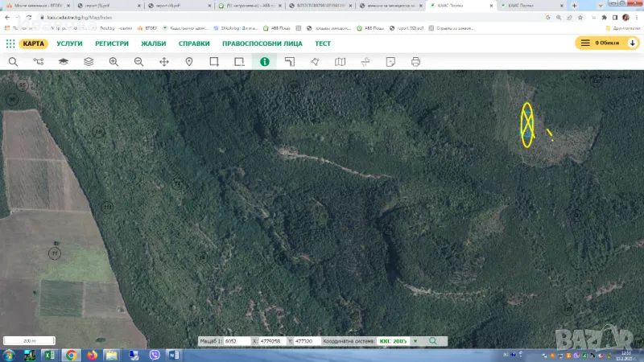This screenshot has width=644, height=362.
Task: Toggle the green info identify tool
Action: pos(264,61)
